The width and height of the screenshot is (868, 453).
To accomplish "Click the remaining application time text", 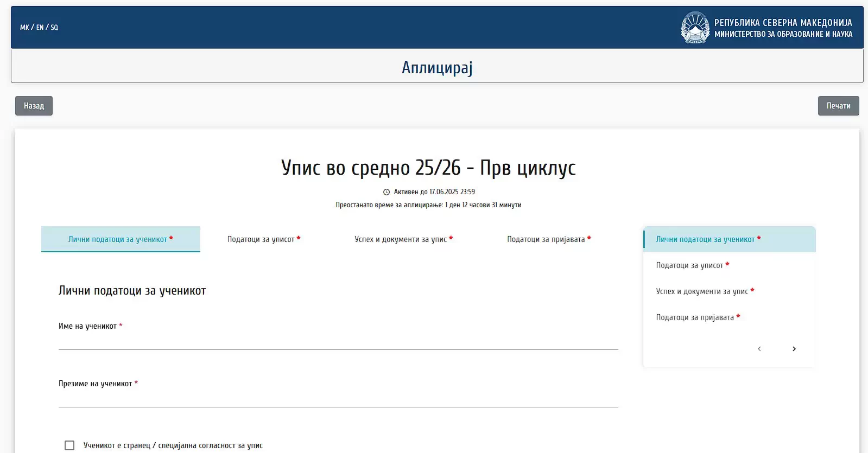I will tap(428, 205).
